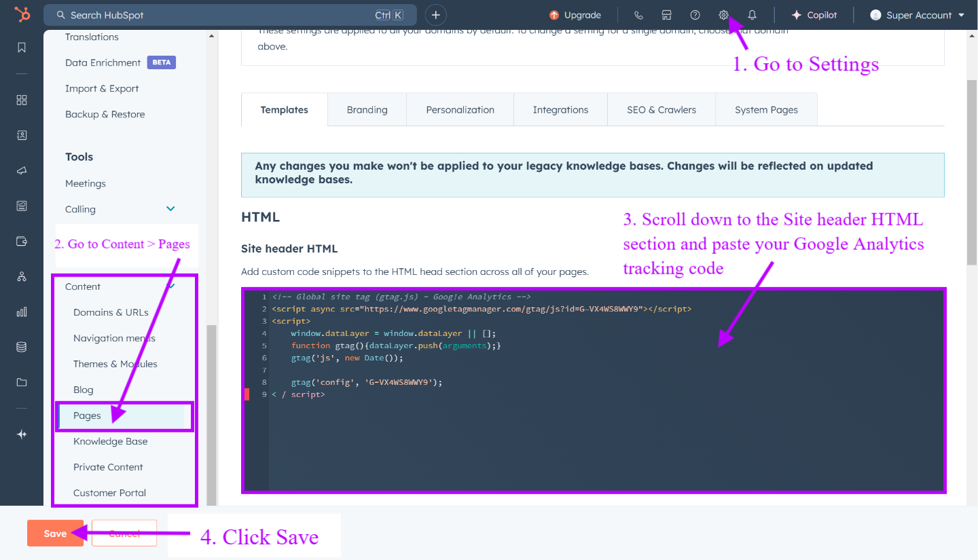Click the red error marker on line 9
Viewport: 978px width, 560px height.
pyautogui.click(x=247, y=394)
